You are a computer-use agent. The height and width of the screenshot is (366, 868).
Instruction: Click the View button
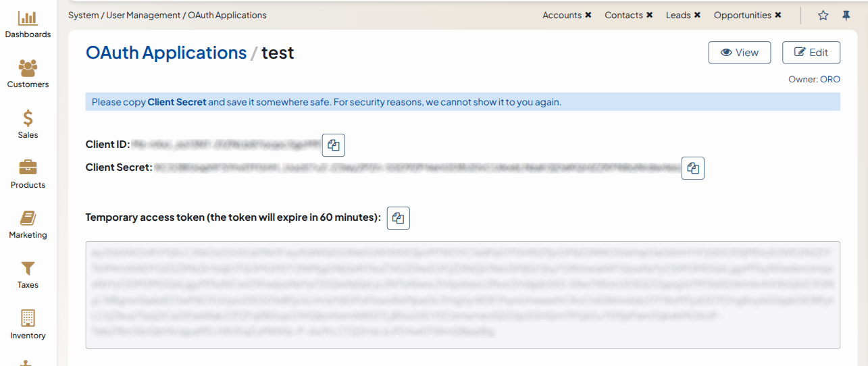(740, 53)
